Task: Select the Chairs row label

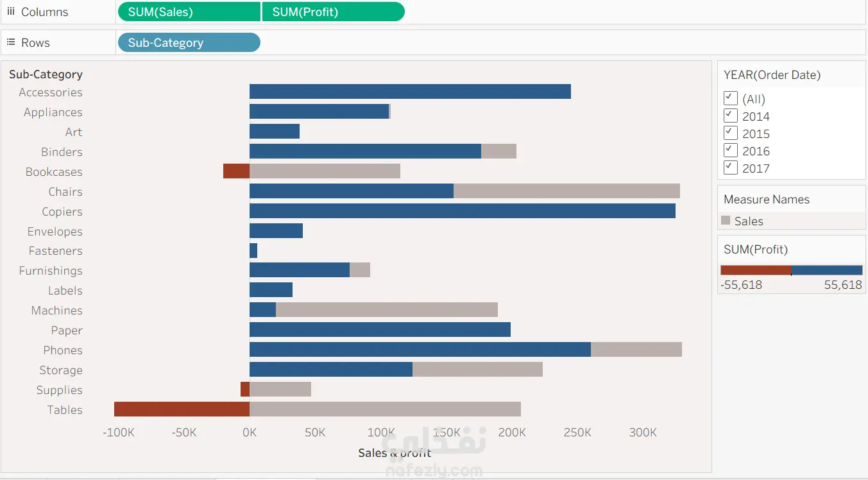Action: point(65,192)
